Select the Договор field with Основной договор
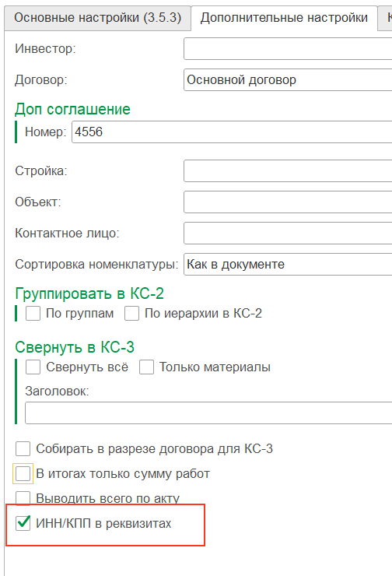392x576 pixels. (x=288, y=79)
